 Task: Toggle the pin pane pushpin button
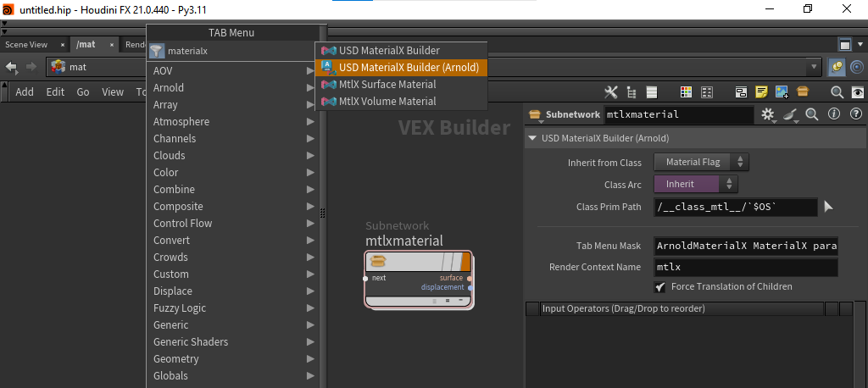point(837,67)
